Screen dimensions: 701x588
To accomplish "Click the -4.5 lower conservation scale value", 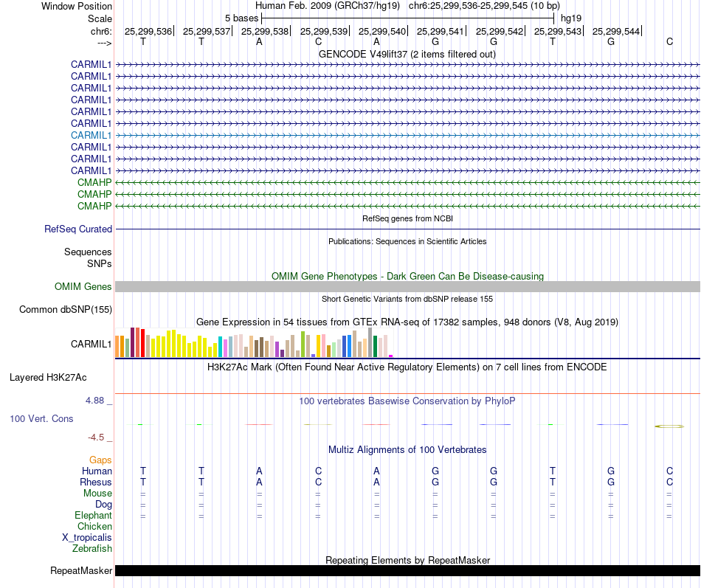I will click(96, 437).
